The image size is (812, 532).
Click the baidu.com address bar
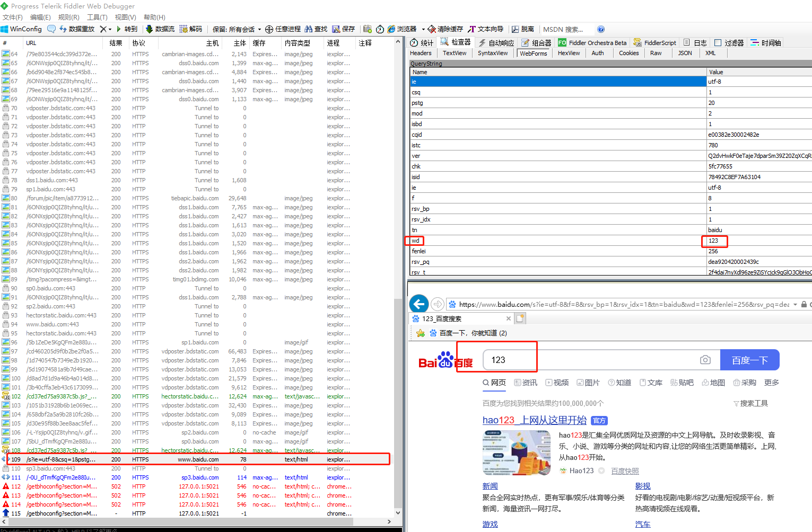(624, 304)
